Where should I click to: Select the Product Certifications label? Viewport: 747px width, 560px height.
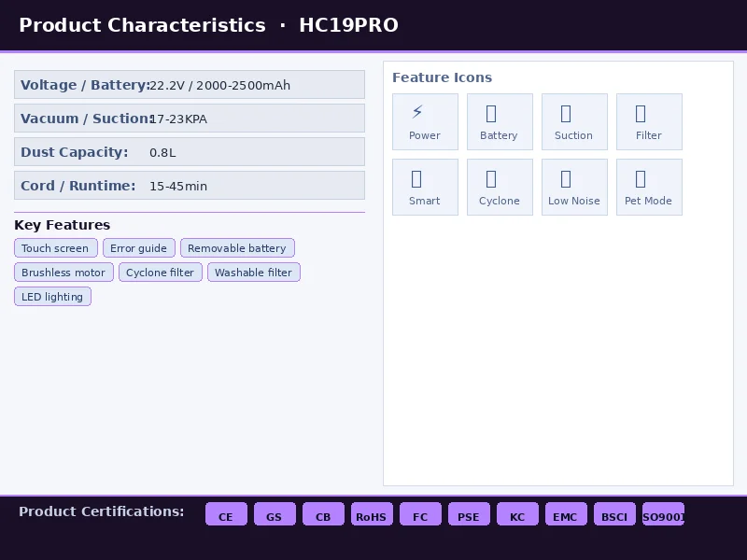point(102,511)
